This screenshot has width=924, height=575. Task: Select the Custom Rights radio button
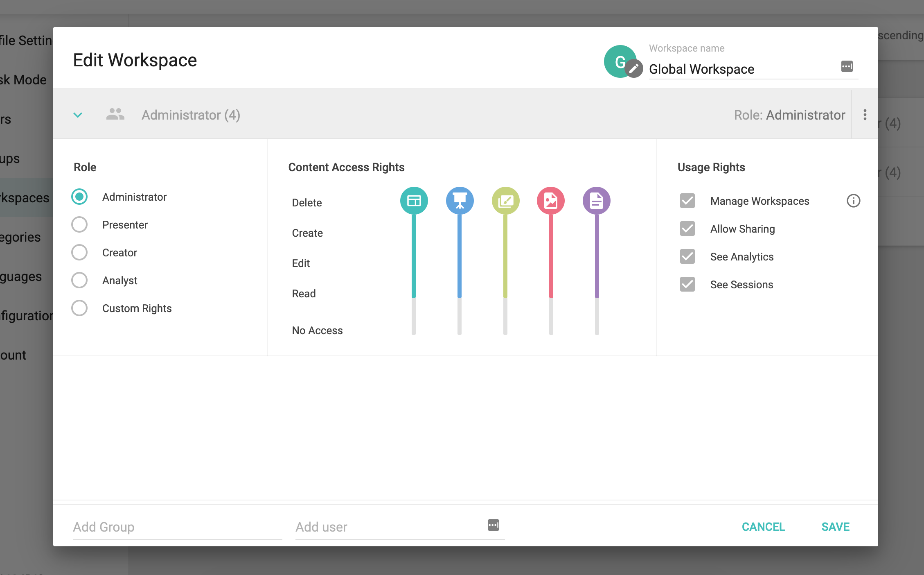click(79, 308)
